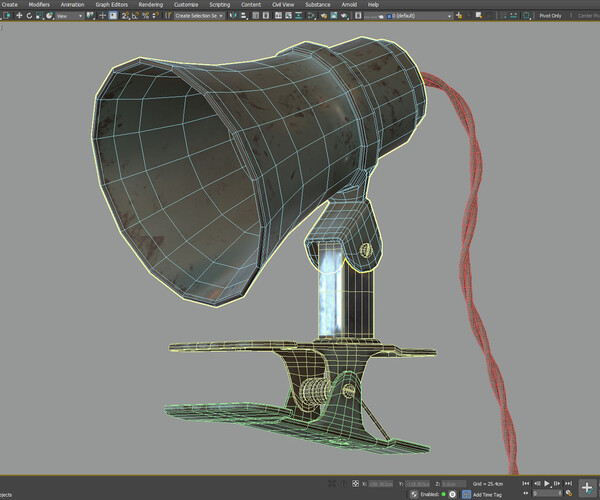Click the current frame number field
The width and height of the screenshot is (600, 500).
547,493
